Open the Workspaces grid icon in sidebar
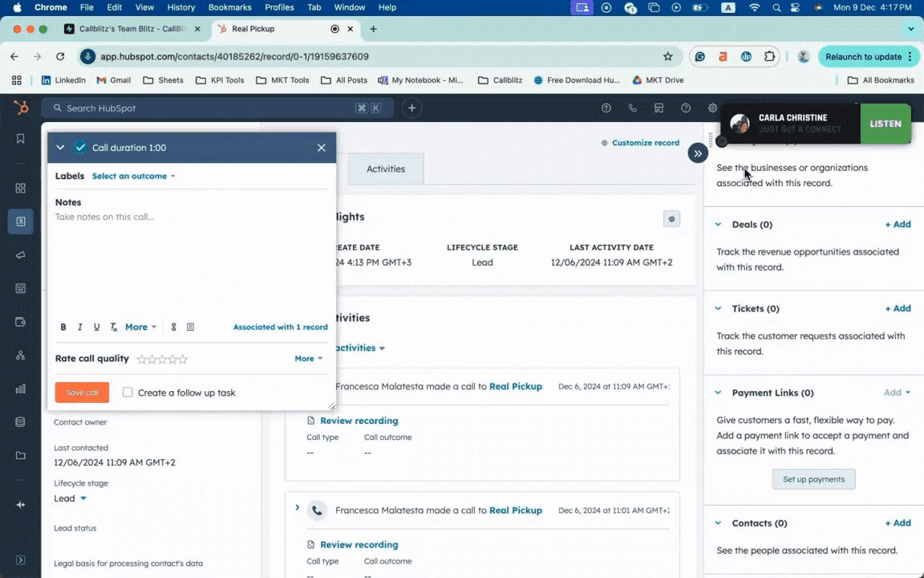924x578 pixels. click(x=21, y=188)
